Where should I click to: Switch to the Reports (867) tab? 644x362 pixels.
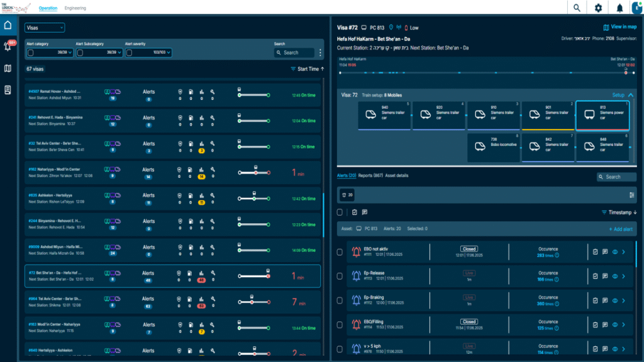[370, 176]
